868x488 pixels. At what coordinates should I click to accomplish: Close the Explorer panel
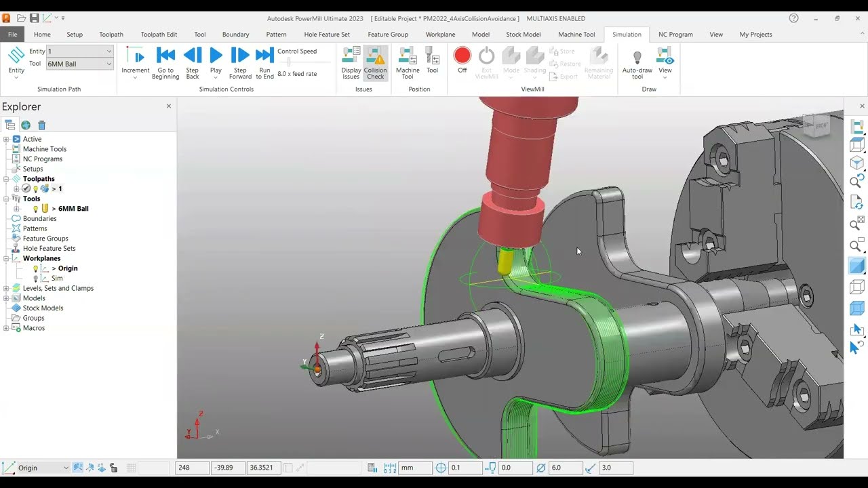169,106
